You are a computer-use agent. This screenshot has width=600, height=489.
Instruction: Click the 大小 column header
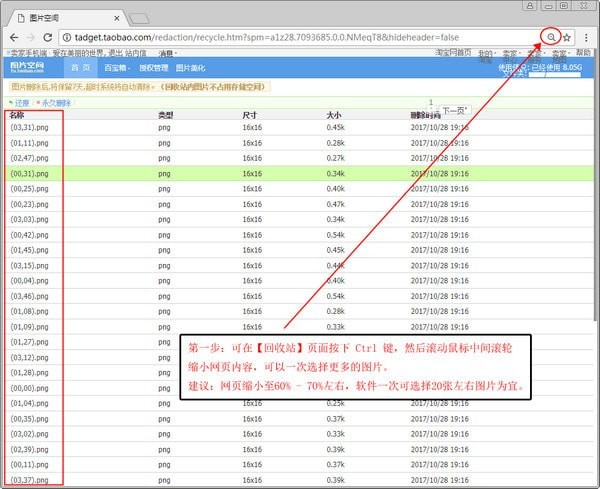334,115
